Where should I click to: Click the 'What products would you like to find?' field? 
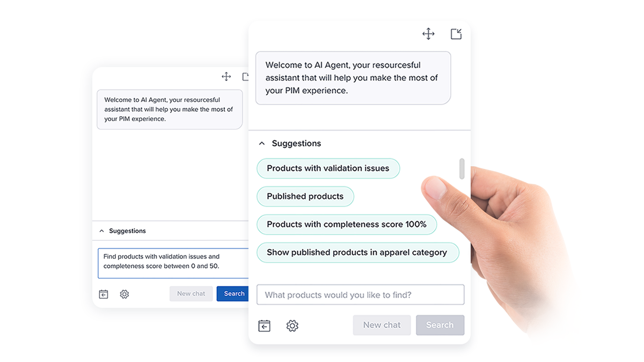[360, 295]
